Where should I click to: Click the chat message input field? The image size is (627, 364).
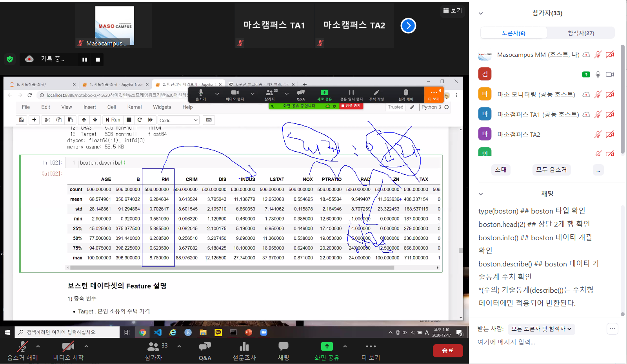541,342
